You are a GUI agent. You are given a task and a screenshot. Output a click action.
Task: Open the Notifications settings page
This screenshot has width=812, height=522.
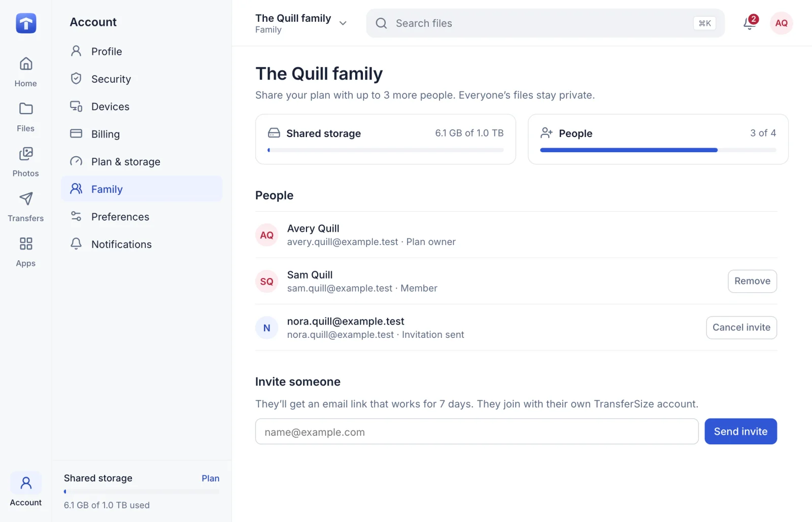[142, 244]
